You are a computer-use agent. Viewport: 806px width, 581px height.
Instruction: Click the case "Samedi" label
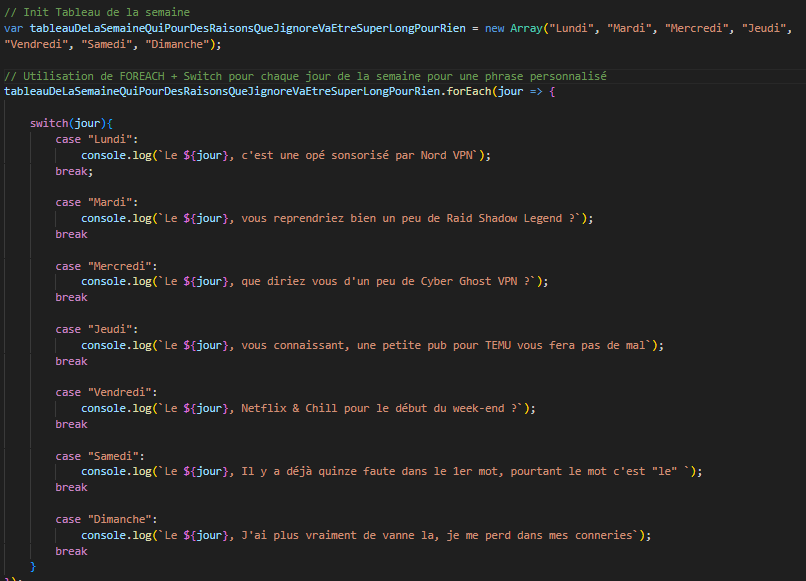click(x=101, y=456)
